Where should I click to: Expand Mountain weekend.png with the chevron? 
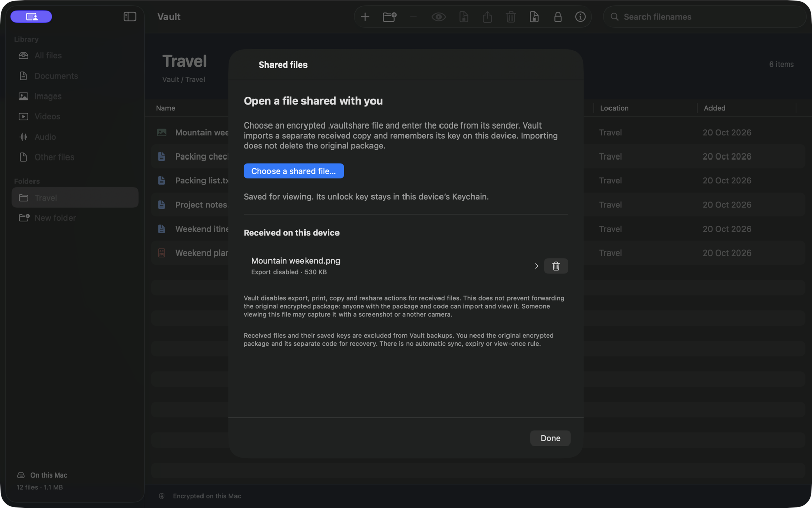[536, 266]
